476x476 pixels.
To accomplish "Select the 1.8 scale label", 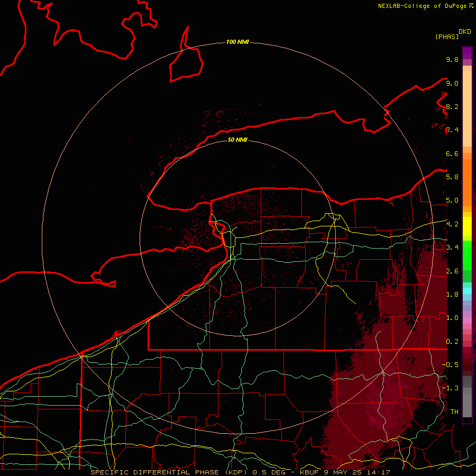I will 452,295.
